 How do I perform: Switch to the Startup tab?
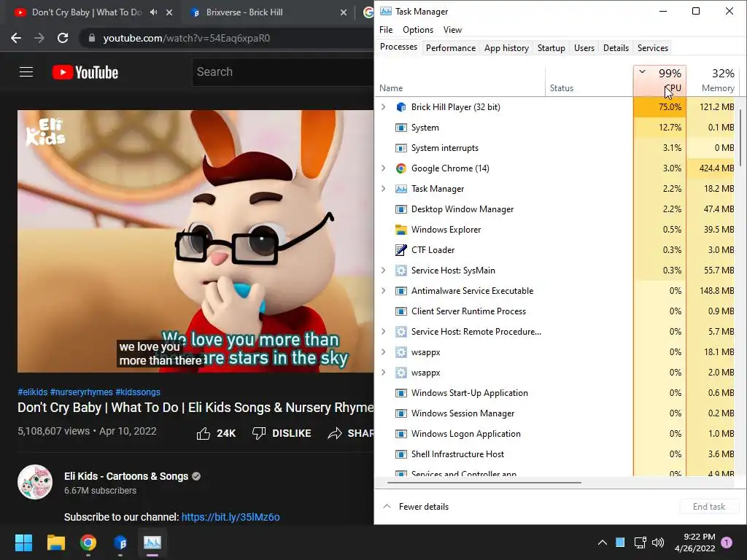(551, 48)
